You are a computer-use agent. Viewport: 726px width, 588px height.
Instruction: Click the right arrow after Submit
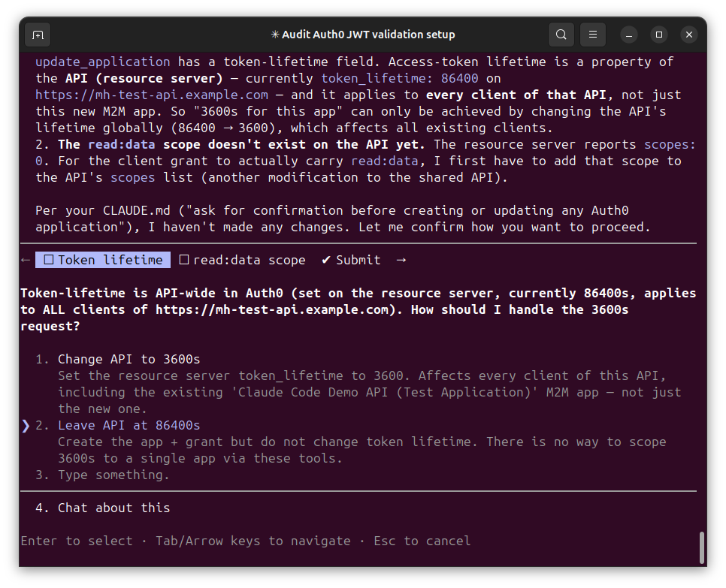coord(401,260)
